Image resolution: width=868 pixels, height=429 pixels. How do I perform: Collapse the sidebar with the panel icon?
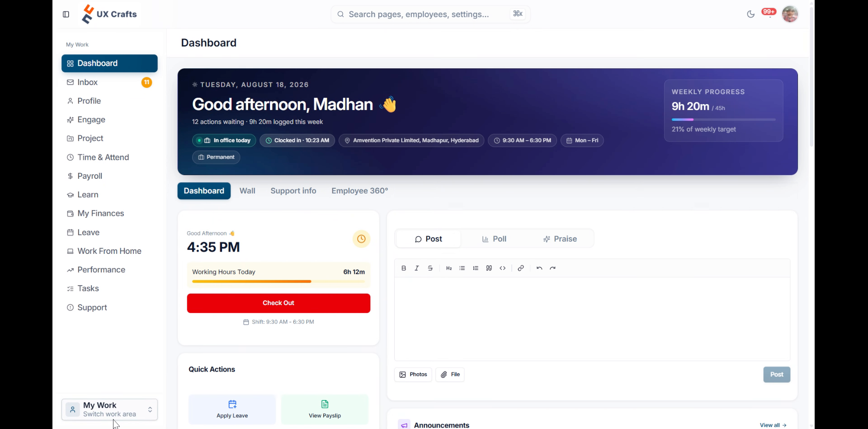[x=66, y=14]
